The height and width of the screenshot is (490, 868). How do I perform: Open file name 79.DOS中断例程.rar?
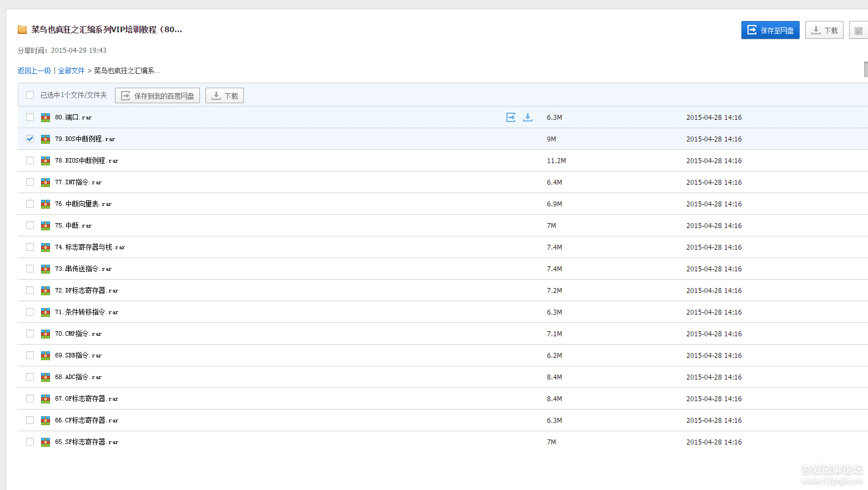click(85, 139)
